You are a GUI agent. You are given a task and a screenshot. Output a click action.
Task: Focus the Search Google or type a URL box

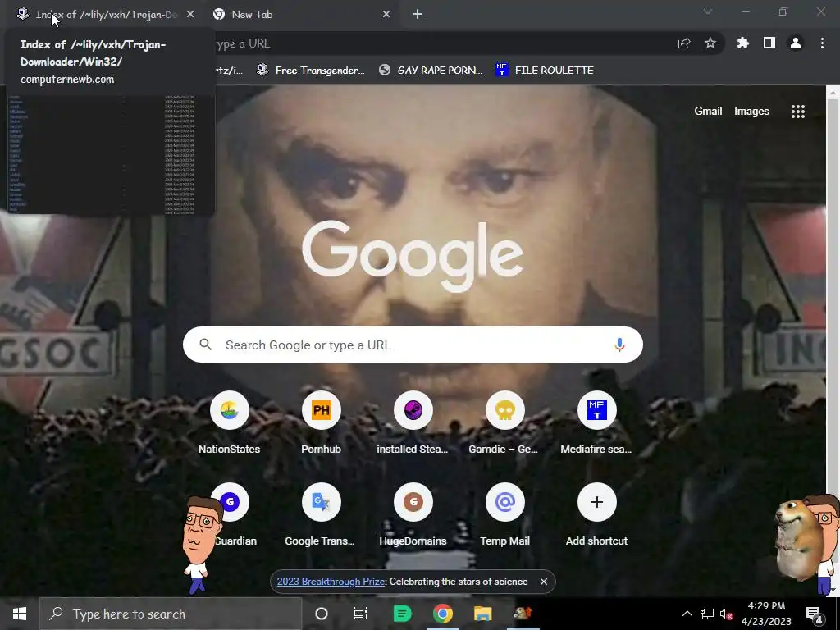coord(413,345)
